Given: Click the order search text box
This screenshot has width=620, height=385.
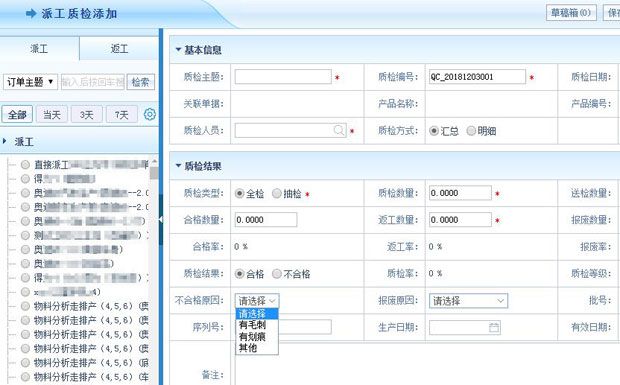Looking at the screenshot, I should tap(93, 82).
